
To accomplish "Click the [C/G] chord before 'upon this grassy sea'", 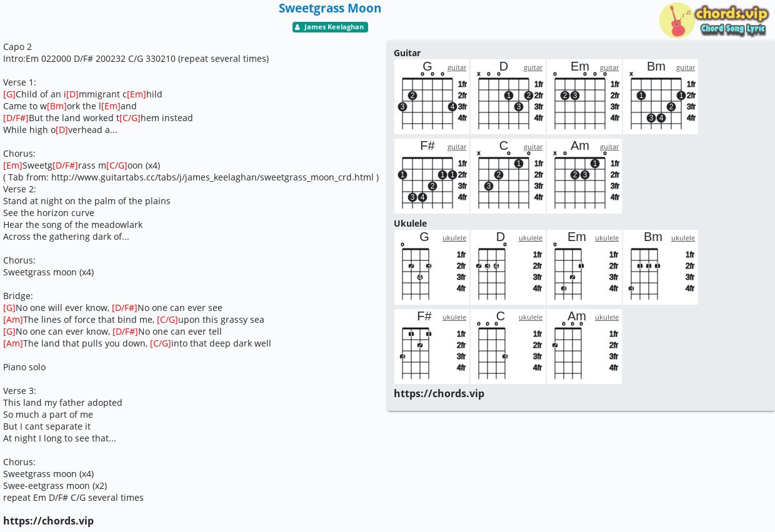I will coord(167,320).
